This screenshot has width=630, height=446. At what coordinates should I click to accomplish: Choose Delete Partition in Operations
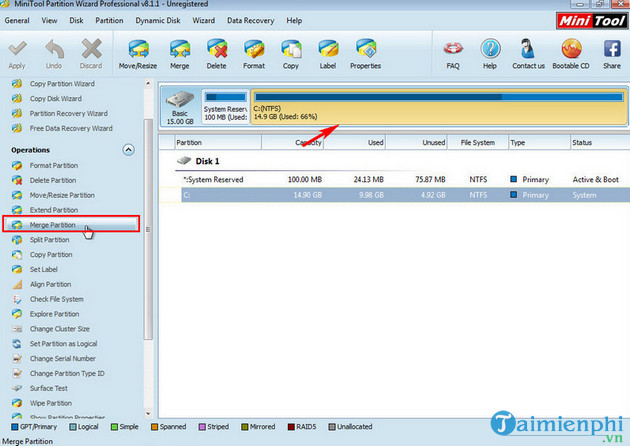53,180
